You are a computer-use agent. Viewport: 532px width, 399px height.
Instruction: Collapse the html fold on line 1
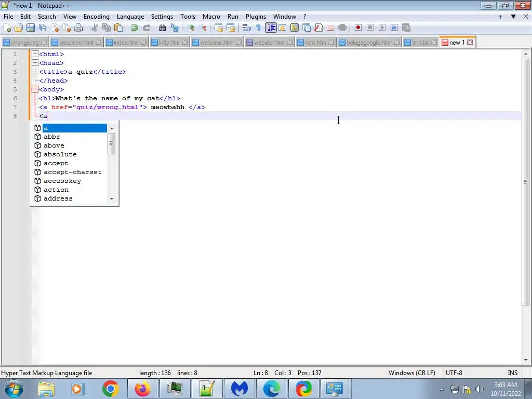coord(35,54)
